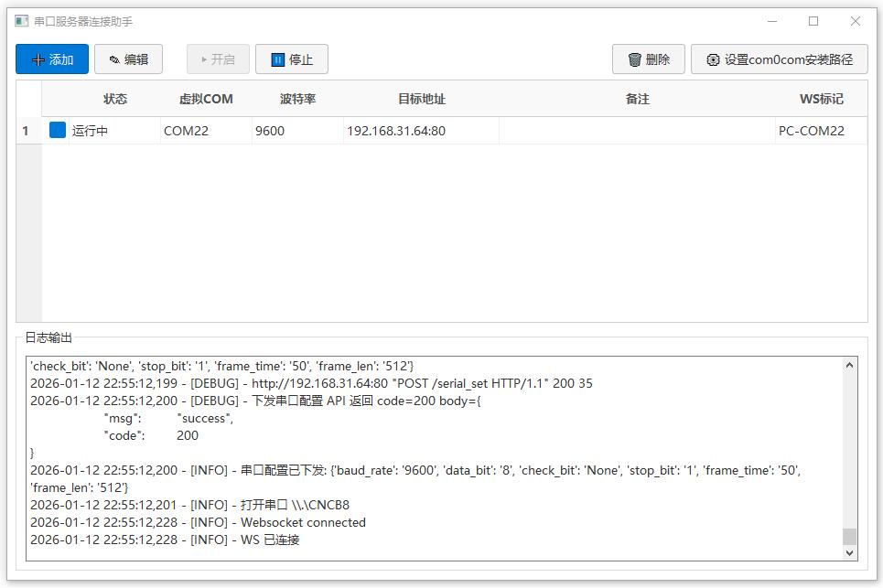Click the 备注 column header

point(638,99)
